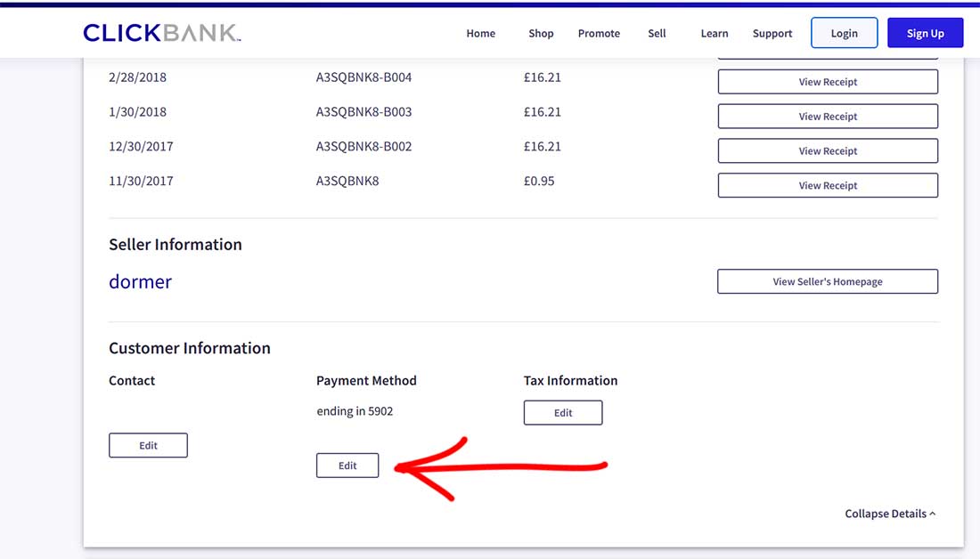Open the Promote navigation item

point(599,33)
